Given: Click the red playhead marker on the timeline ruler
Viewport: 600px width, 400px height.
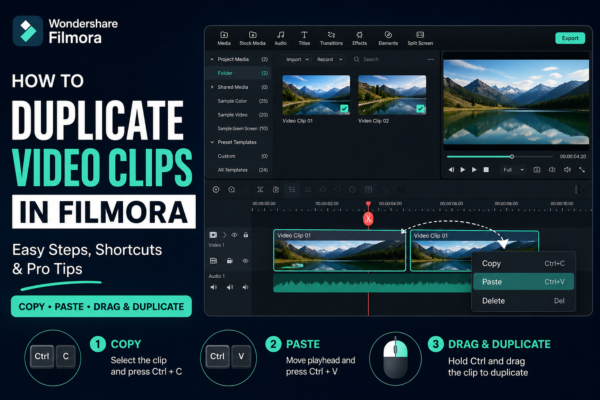Looking at the screenshot, I should [368, 204].
